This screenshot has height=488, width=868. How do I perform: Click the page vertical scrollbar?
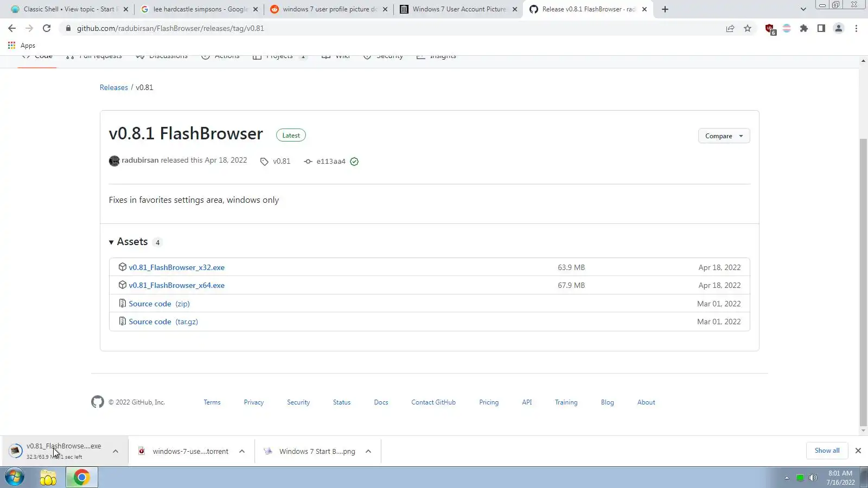tap(863, 282)
